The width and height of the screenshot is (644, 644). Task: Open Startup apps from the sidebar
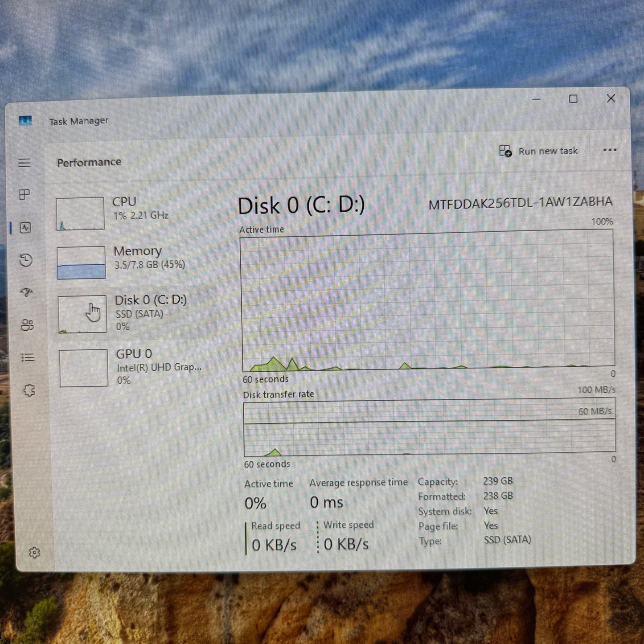27,292
